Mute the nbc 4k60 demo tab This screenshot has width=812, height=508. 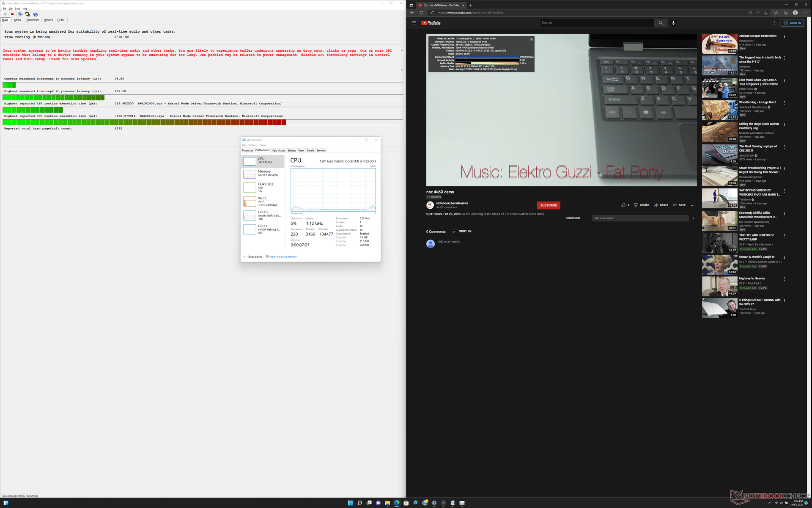click(425, 5)
